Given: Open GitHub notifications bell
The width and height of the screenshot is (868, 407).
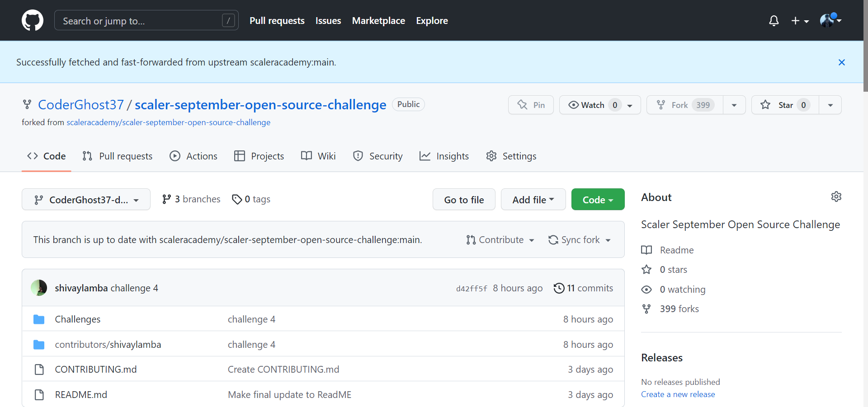Looking at the screenshot, I should coord(774,20).
